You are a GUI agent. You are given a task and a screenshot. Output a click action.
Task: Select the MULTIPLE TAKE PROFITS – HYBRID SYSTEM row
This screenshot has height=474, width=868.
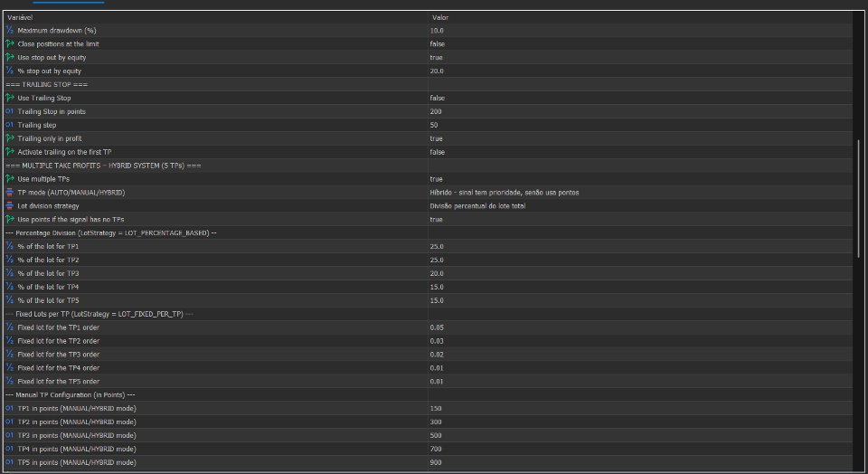pyautogui.click(x=428, y=166)
